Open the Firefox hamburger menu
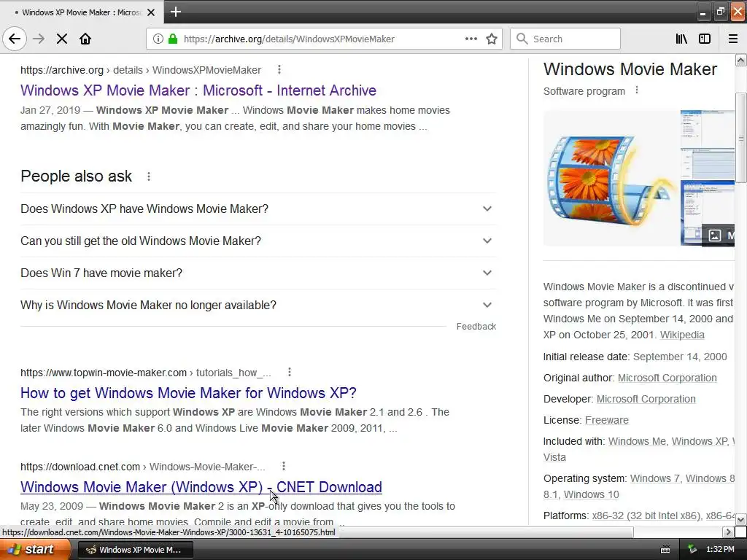The width and height of the screenshot is (747, 560). tap(732, 39)
